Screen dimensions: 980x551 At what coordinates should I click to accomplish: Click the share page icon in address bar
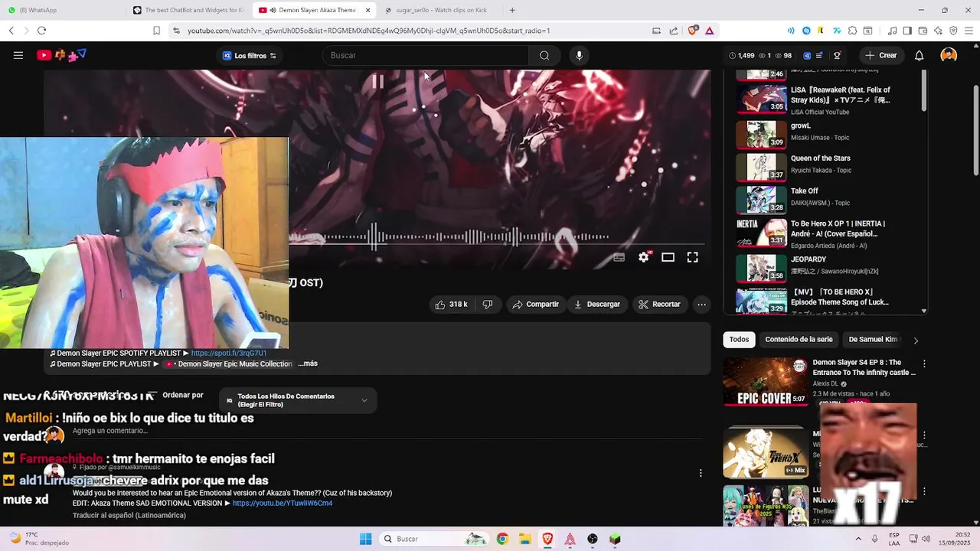(x=674, y=31)
